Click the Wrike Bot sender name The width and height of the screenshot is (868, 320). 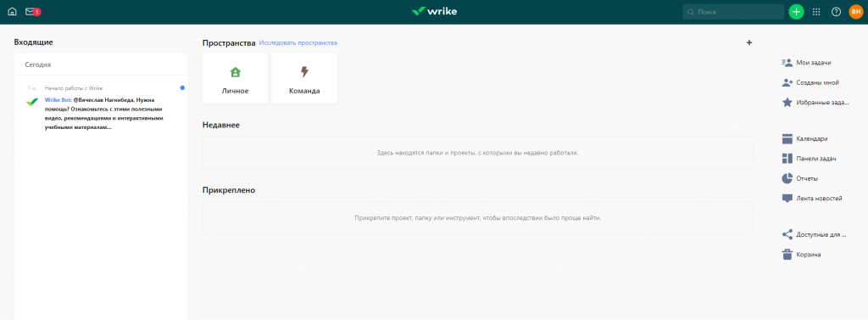[x=58, y=100]
